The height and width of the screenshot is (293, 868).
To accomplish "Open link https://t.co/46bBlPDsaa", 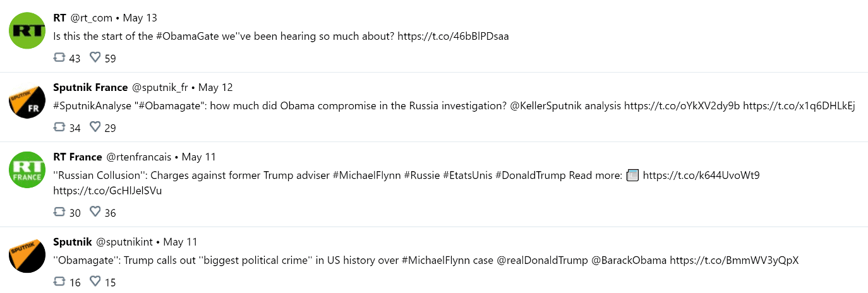I will point(453,37).
